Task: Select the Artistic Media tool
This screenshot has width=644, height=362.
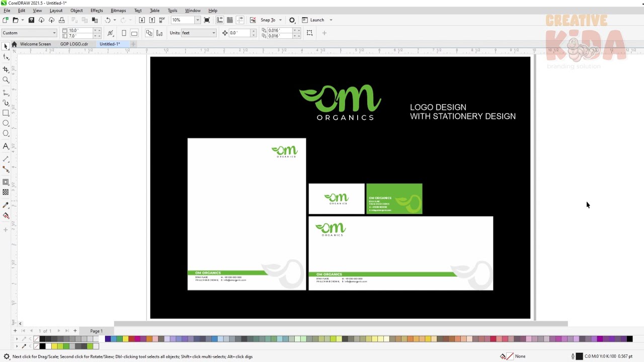Action: [x=6, y=103]
